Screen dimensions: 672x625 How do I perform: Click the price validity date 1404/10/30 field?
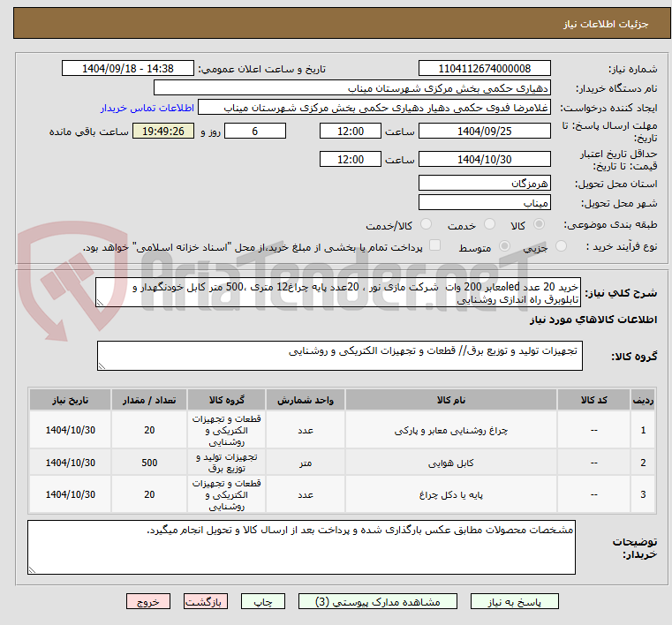[x=484, y=160]
